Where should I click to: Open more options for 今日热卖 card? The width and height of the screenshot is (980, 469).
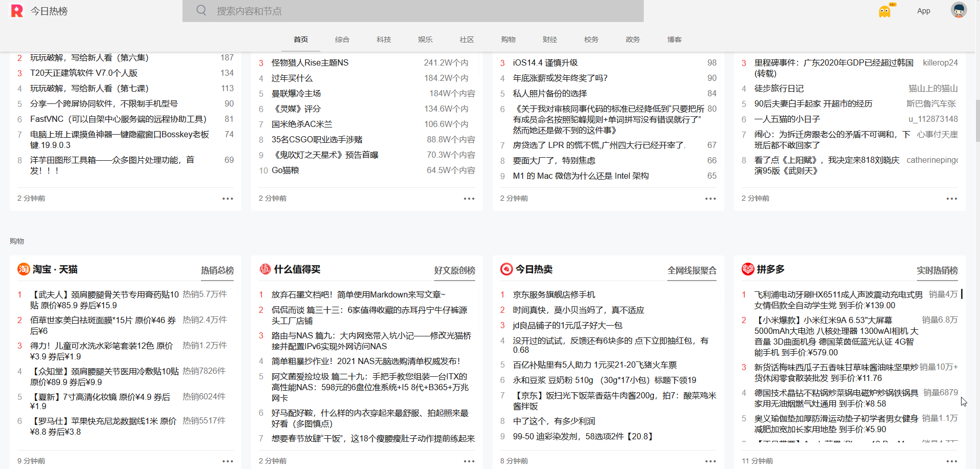tap(710, 461)
